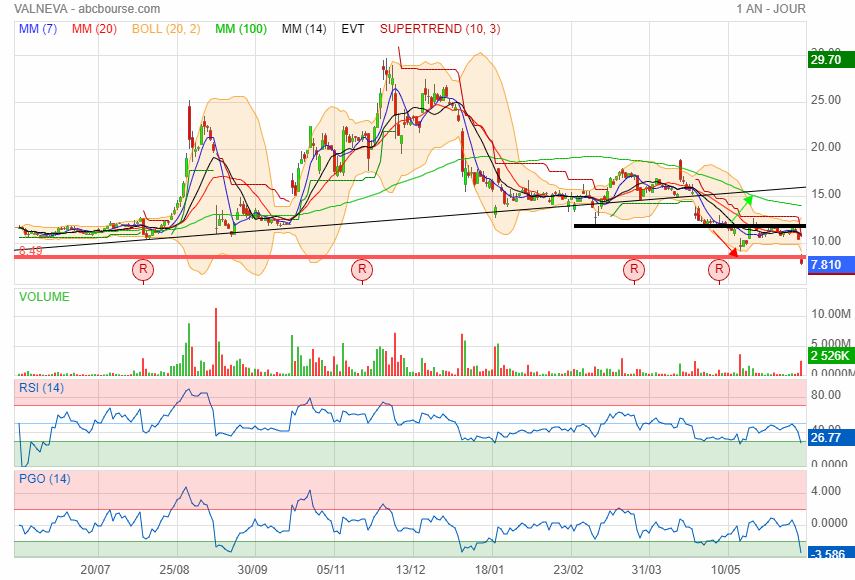Click the 18/01 date axis label

point(489,570)
